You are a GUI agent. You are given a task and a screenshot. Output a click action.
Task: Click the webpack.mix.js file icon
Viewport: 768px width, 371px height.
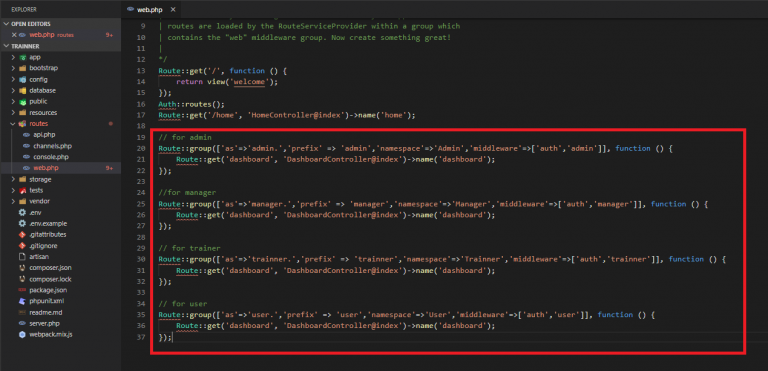pos(22,334)
